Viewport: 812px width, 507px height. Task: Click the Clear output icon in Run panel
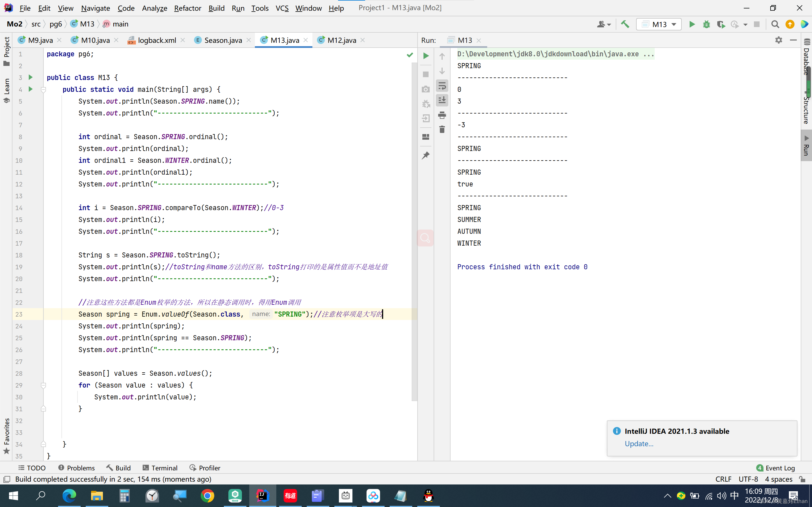443,129
